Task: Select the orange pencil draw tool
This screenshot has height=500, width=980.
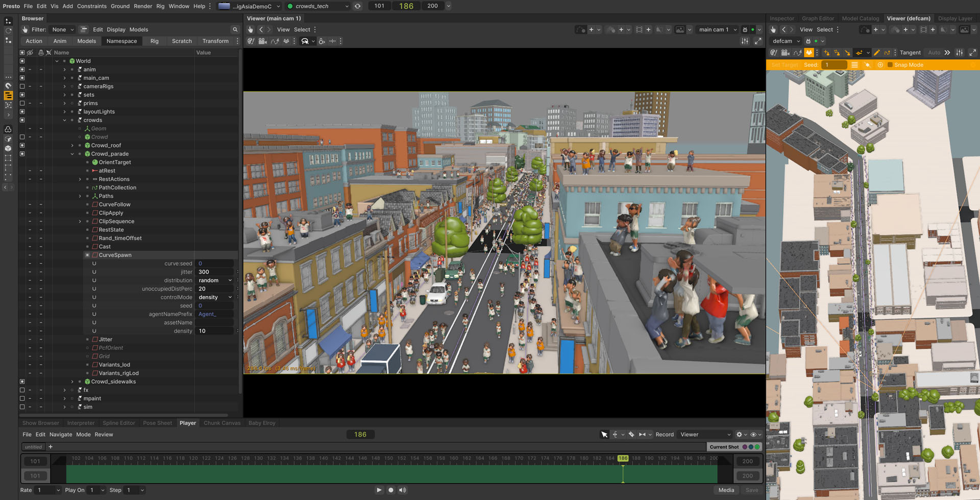Action: click(876, 53)
